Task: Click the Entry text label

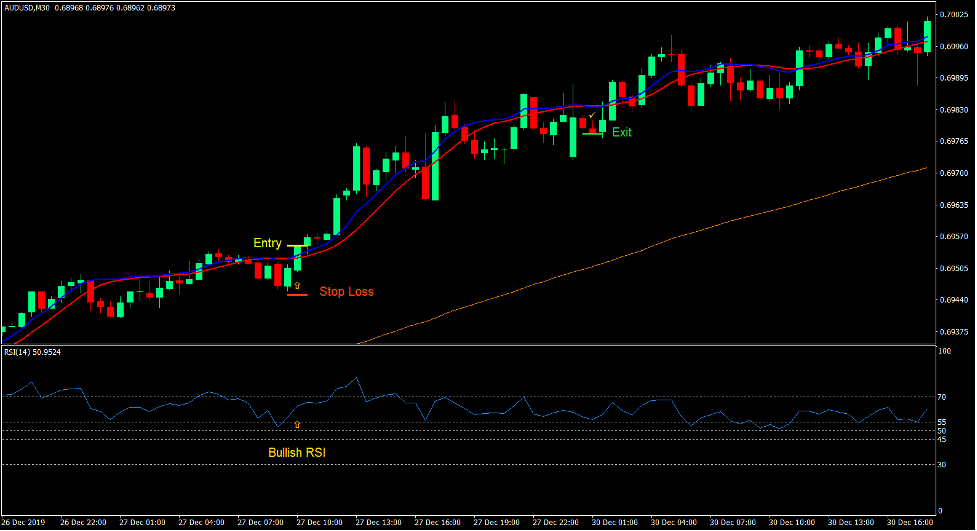Action: point(267,243)
